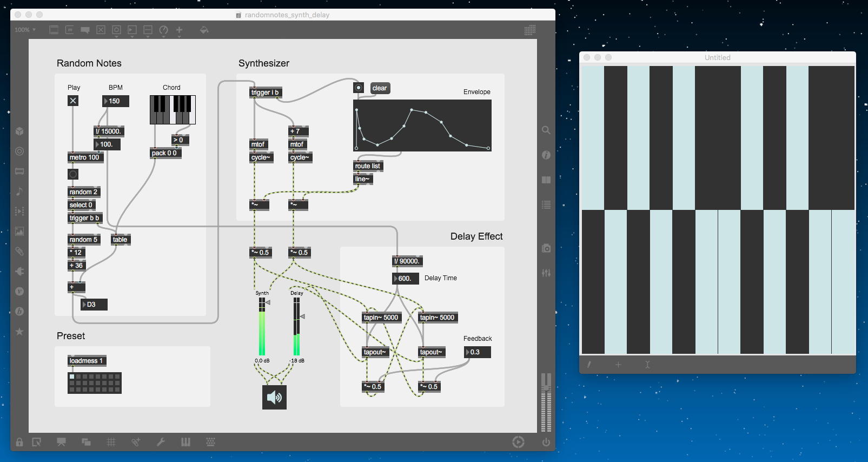Click the Feedback number box 0.3
Screen dimensions: 868x462
478,352
